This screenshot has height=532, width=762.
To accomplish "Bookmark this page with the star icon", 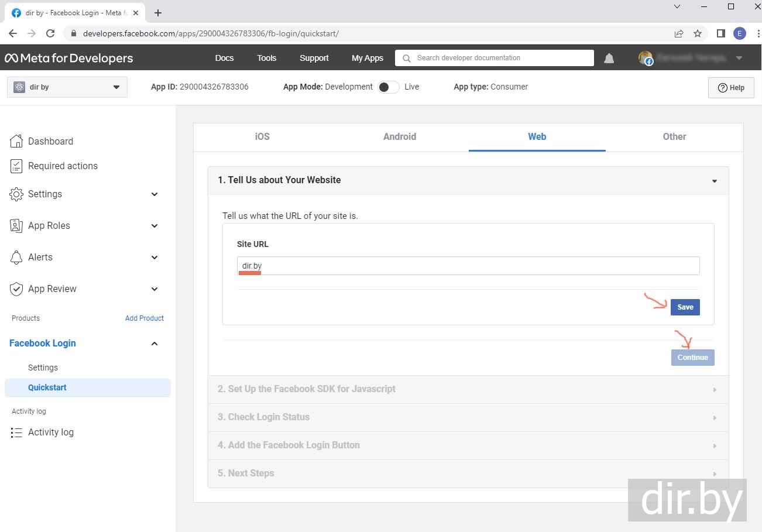I will tap(698, 33).
